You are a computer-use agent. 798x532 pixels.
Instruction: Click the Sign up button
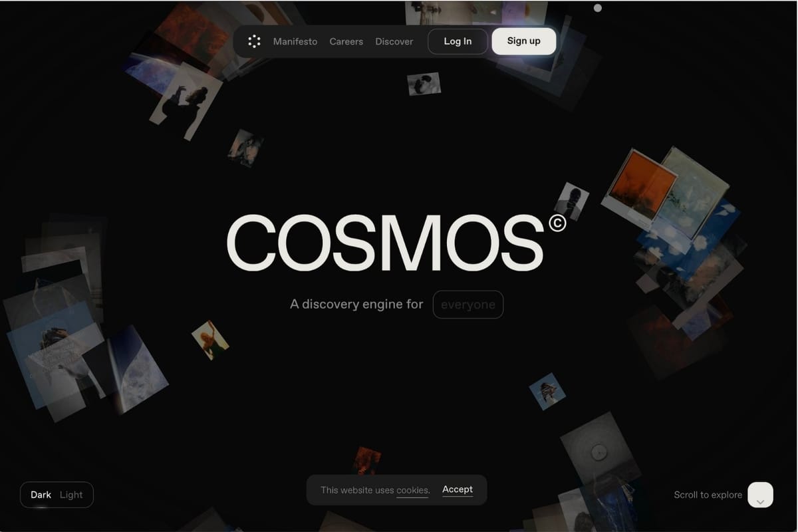pos(523,41)
